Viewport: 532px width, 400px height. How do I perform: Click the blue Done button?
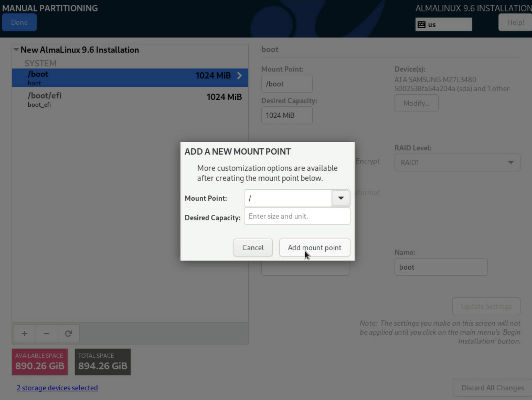(19, 23)
